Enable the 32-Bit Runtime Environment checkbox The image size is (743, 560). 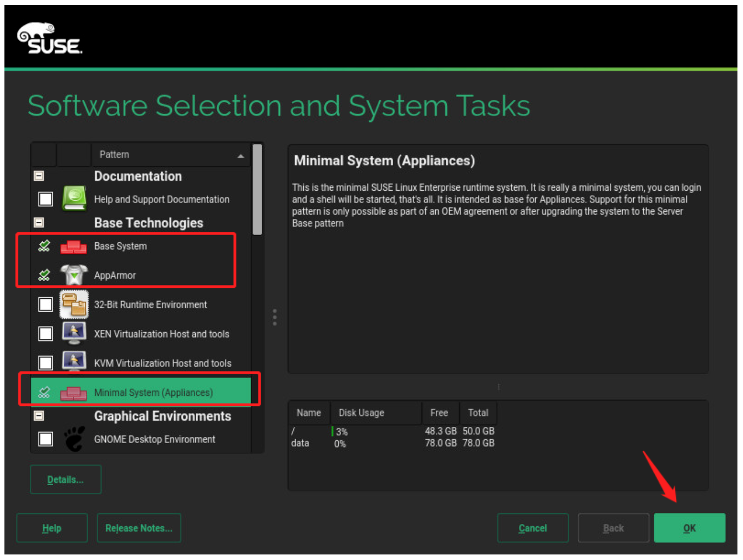(45, 304)
